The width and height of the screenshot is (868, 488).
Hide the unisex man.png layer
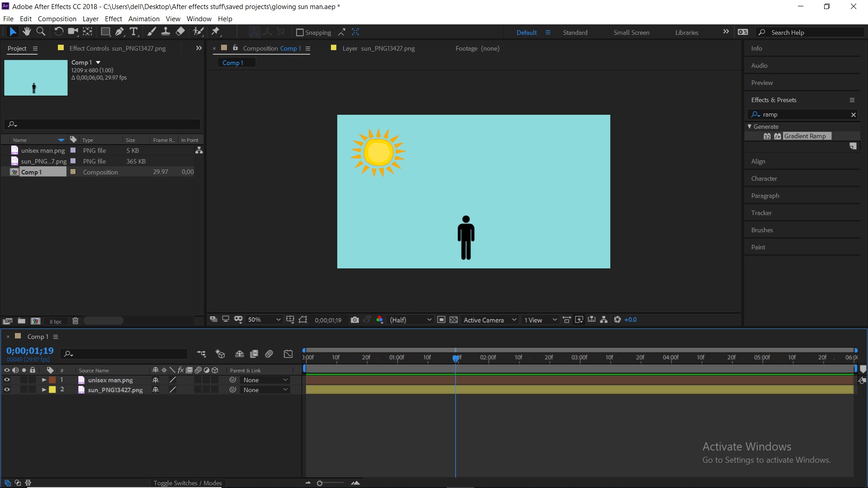[x=7, y=380]
